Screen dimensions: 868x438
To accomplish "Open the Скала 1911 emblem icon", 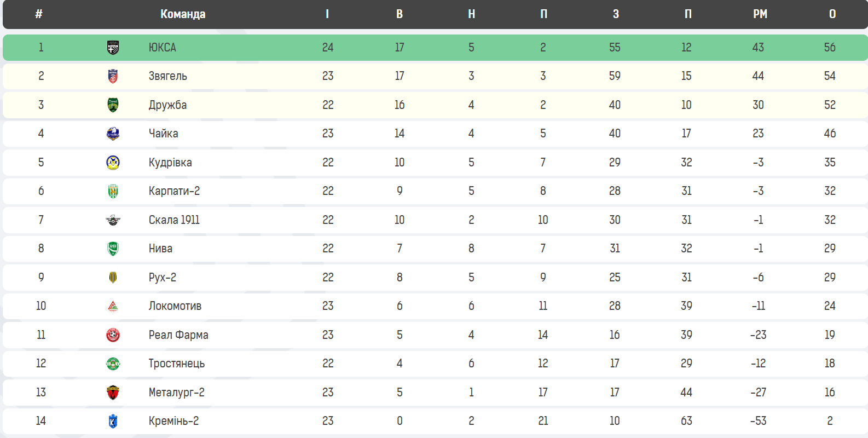I will point(113,220).
